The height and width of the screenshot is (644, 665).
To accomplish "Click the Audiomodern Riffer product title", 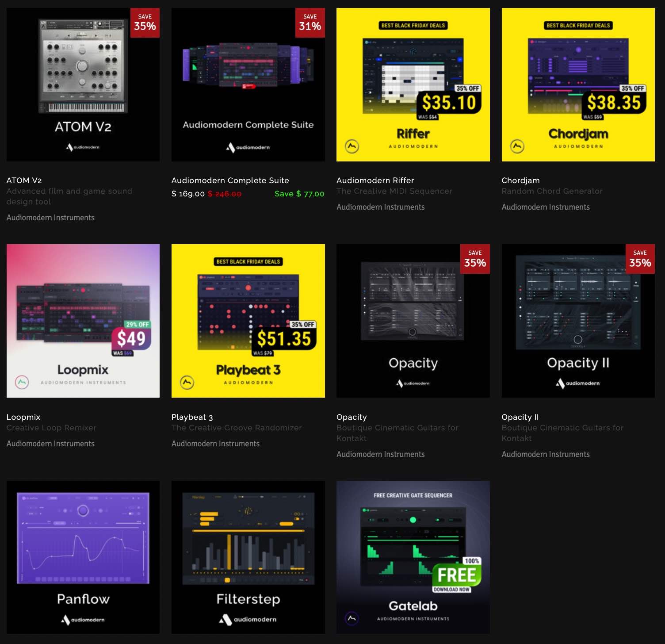I will 375,180.
